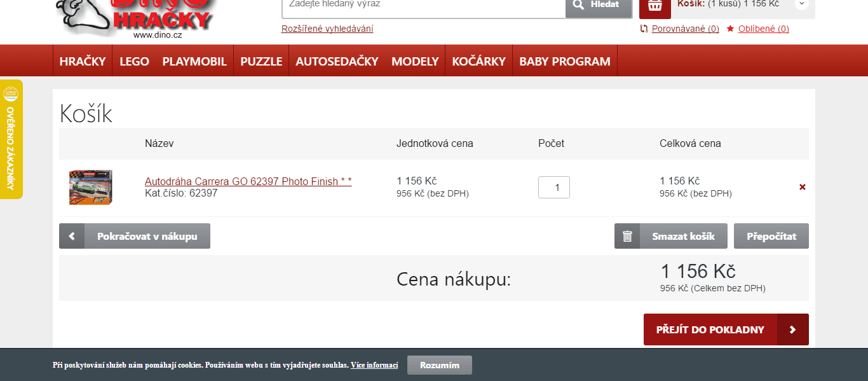Click the compare arrows icon beside Porovnávané

click(x=644, y=29)
